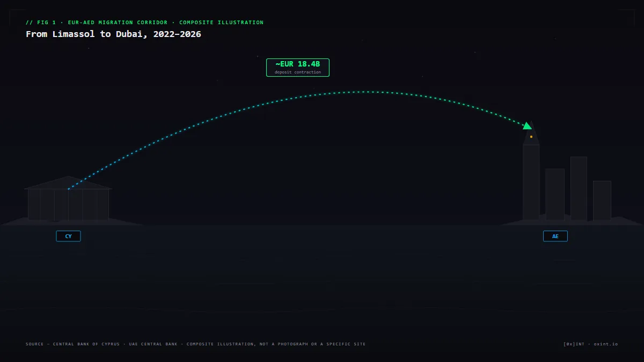Click the orange dot on the spired tower
This screenshot has width=644, height=362.
(531, 137)
